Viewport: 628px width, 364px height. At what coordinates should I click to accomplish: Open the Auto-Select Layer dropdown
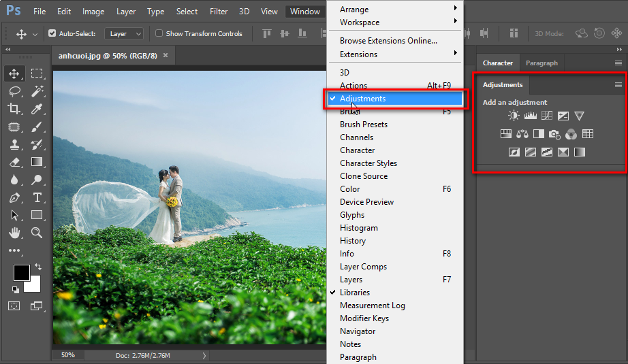click(x=124, y=33)
